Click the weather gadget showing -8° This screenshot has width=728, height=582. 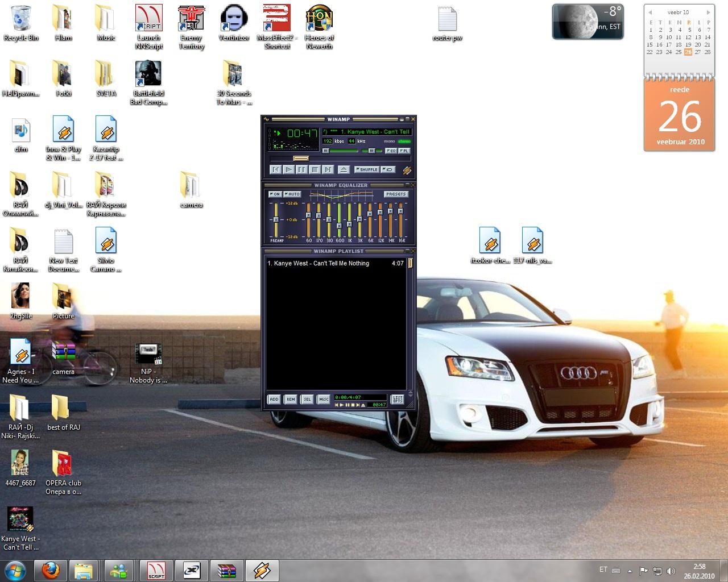(x=588, y=22)
